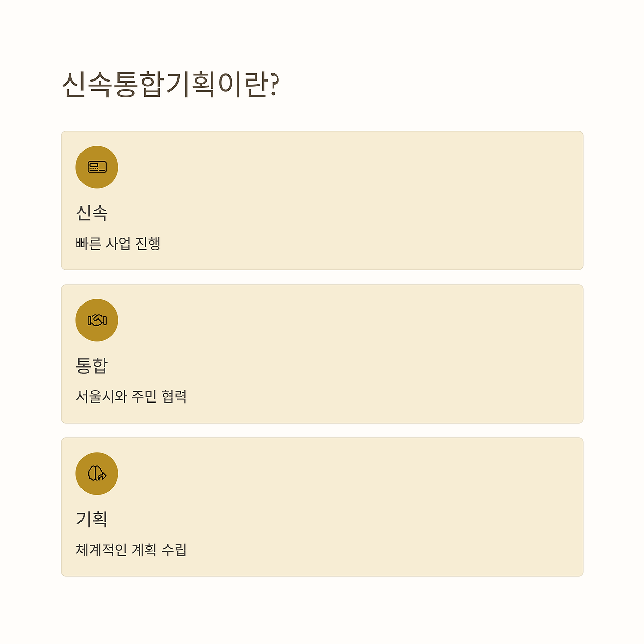
Task: Click the brain icon above 기획
Action: [97, 473]
